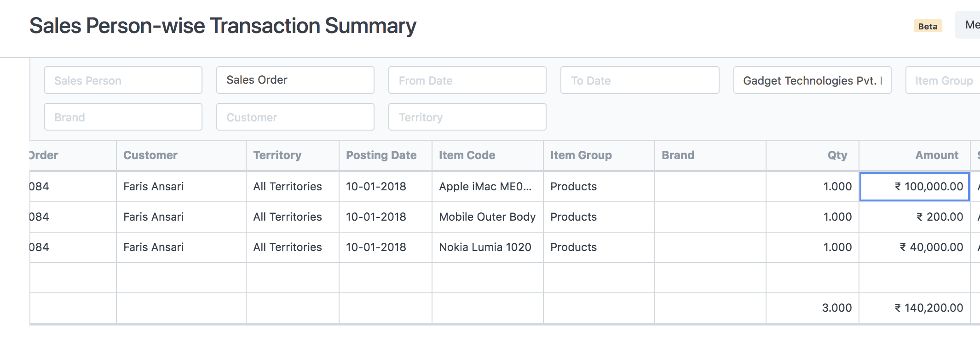This screenshot has width=980, height=354.
Task: Click the Item Code column header
Action: pos(467,155)
